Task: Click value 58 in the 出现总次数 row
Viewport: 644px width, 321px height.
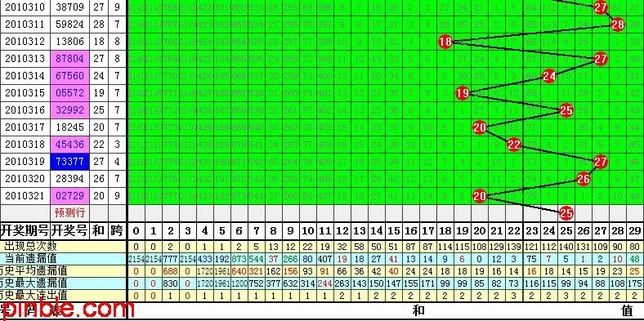Action: (360, 247)
